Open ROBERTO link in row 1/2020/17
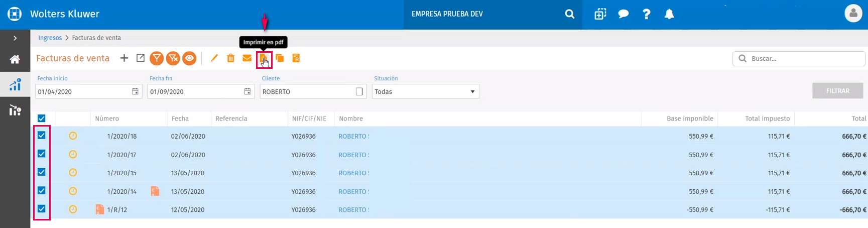 [353, 155]
